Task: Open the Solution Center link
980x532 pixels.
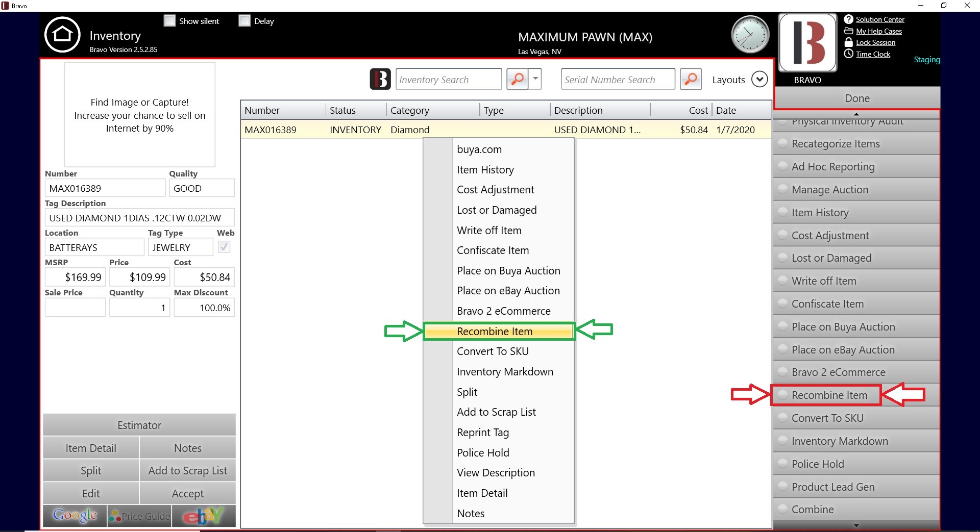Action: pos(880,19)
